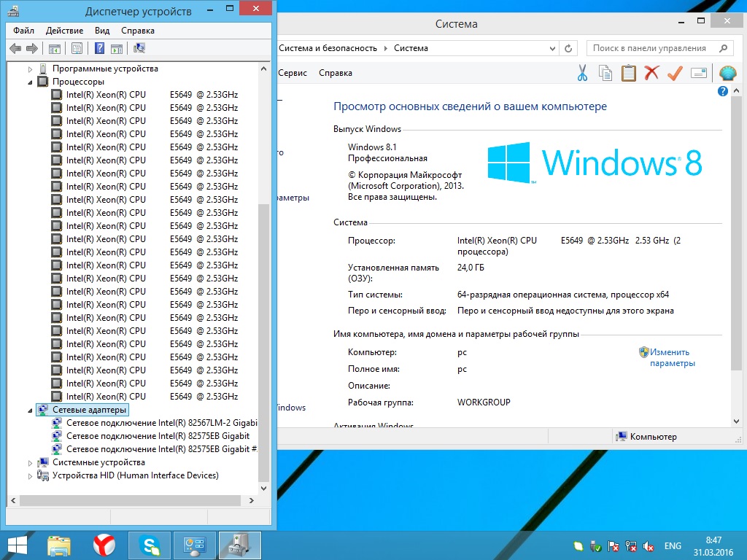The width and height of the screenshot is (747, 560).
Task: Click the Paste clipboard icon
Action: [x=628, y=74]
